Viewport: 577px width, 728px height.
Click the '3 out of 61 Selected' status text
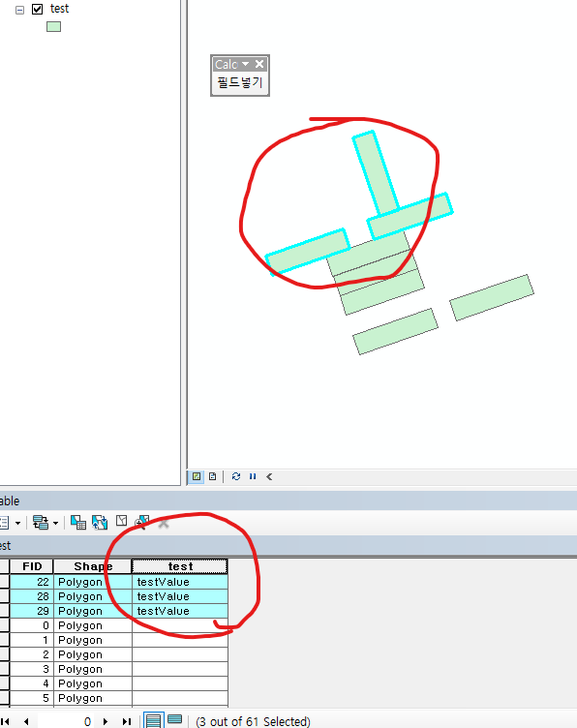(253, 721)
